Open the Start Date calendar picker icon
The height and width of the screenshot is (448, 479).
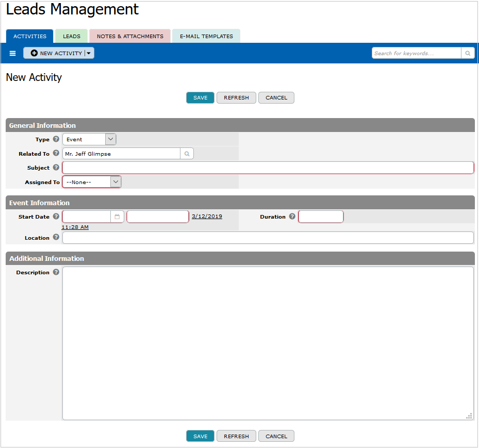click(117, 217)
